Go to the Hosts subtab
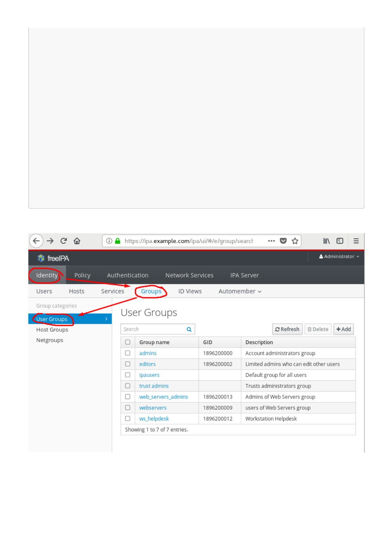Viewport: 392px width, 555px height. (77, 291)
